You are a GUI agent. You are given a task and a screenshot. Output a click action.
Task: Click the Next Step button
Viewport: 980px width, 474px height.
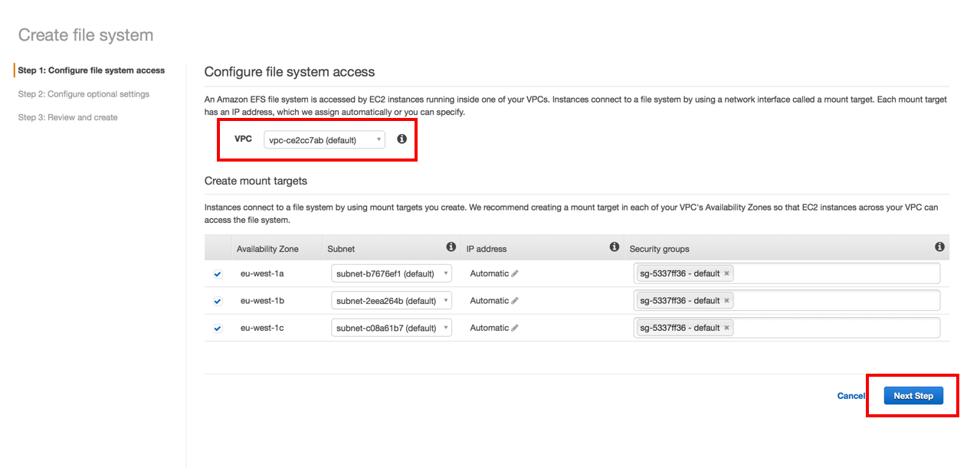click(913, 396)
